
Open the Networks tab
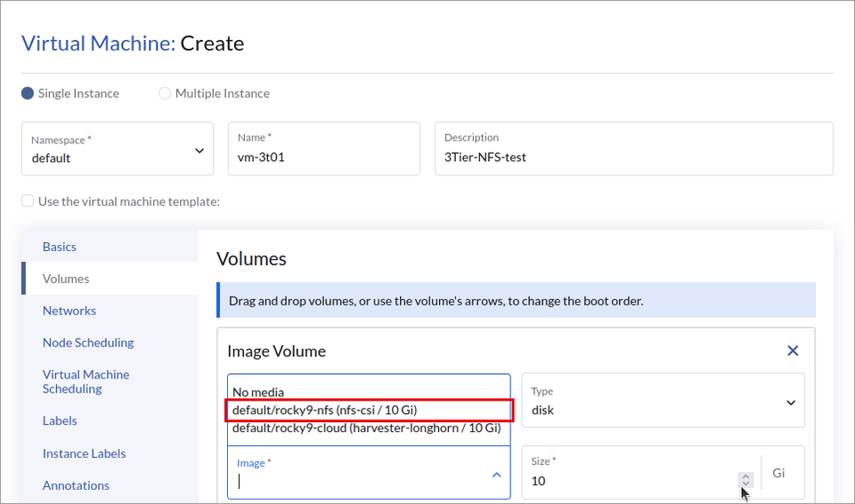pos(69,311)
